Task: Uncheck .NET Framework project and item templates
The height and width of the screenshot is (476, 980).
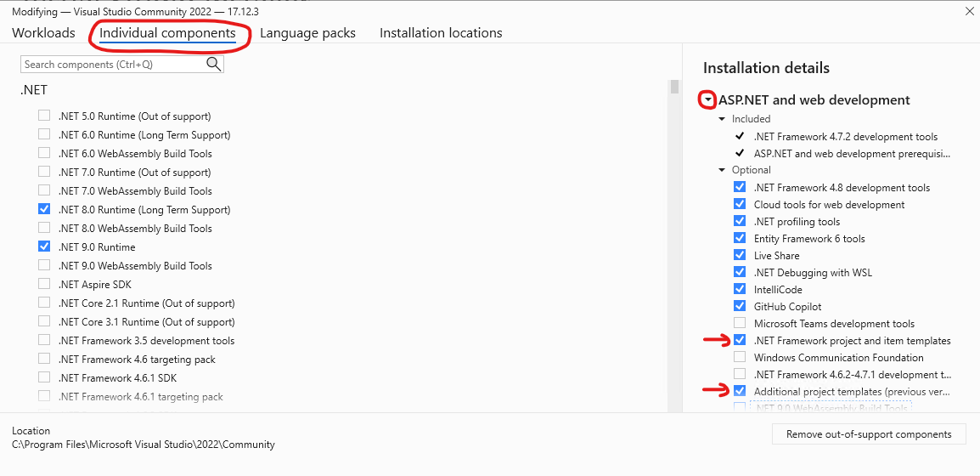Action: (740, 340)
